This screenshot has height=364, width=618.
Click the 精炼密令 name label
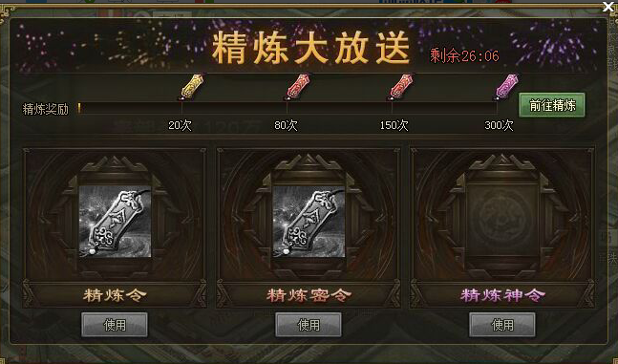coord(309,294)
